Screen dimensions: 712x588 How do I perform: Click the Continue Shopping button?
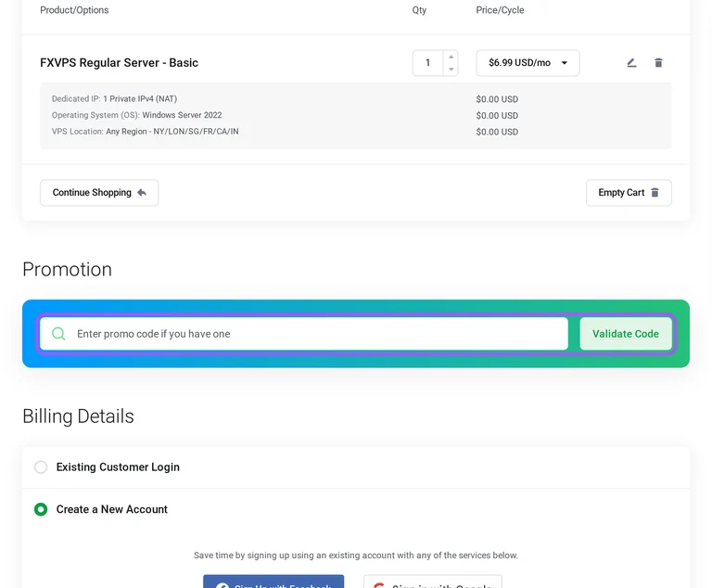[x=99, y=193]
